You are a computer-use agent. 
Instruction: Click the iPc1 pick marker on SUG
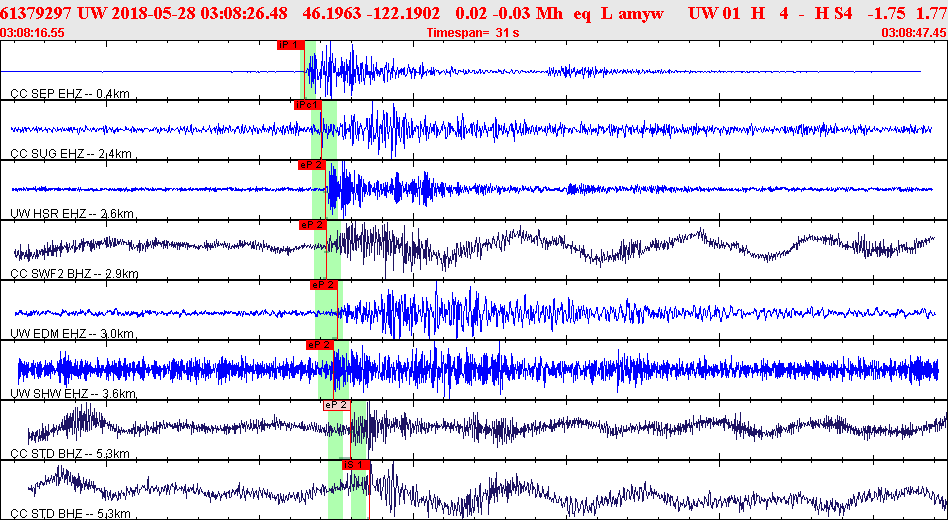307,105
